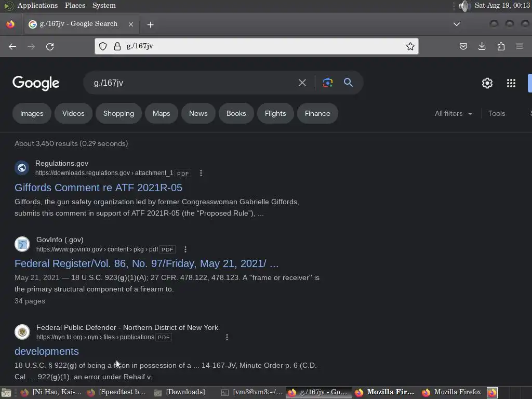Screen dimensions: 532x399
Task: Open the extensions puzzle icon
Action: click(x=501, y=46)
